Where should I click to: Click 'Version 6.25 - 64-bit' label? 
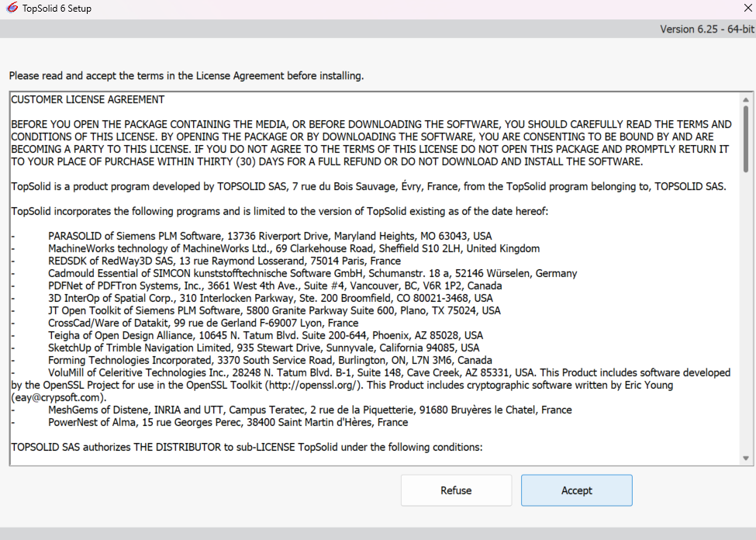[x=707, y=29]
